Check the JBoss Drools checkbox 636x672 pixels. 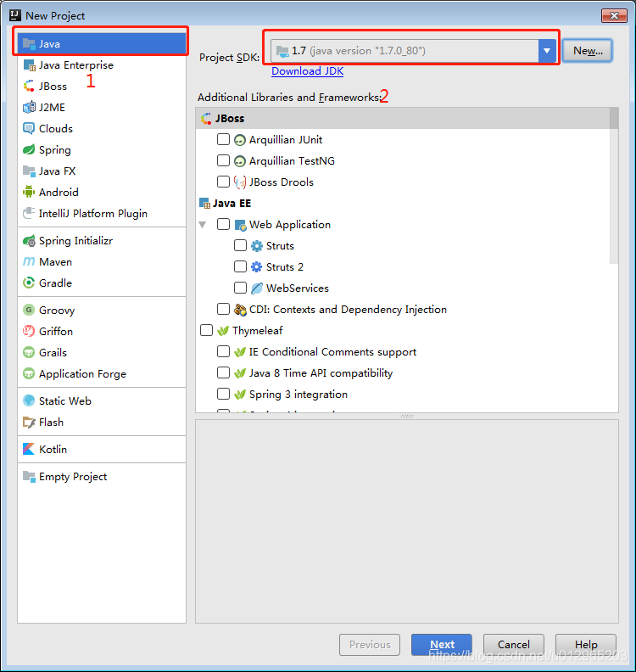pyautogui.click(x=223, y=182)
